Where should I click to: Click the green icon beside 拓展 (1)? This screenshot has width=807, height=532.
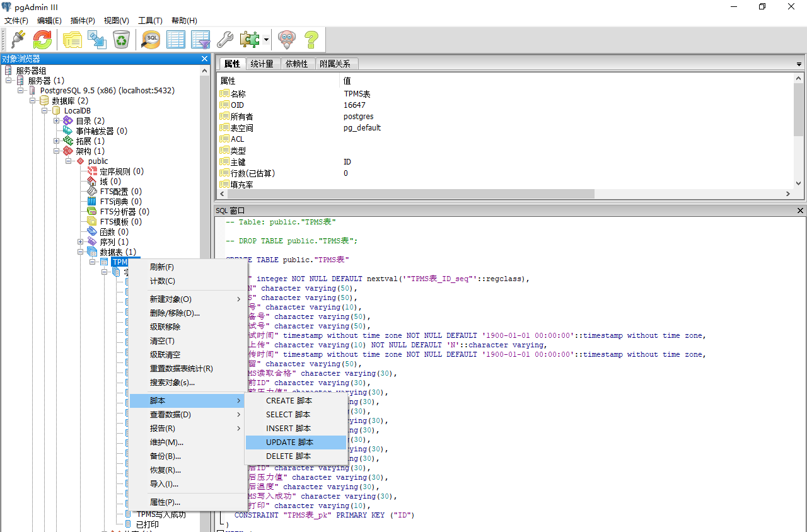point(68,141)
